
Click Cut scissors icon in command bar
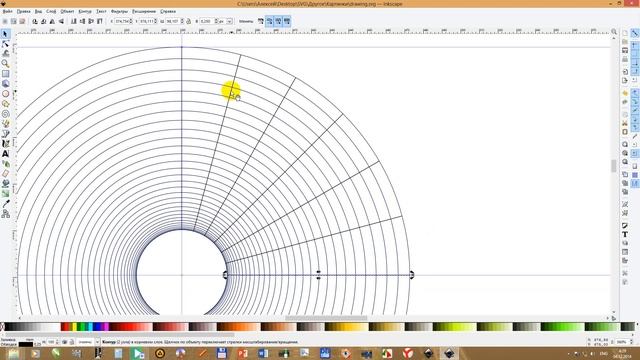(625, 123)
